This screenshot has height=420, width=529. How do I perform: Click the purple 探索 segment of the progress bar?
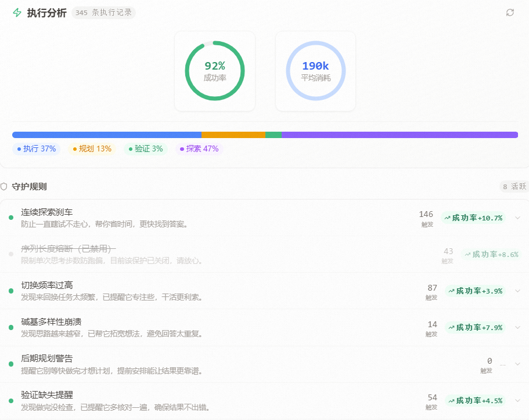[x=401, y=135]
